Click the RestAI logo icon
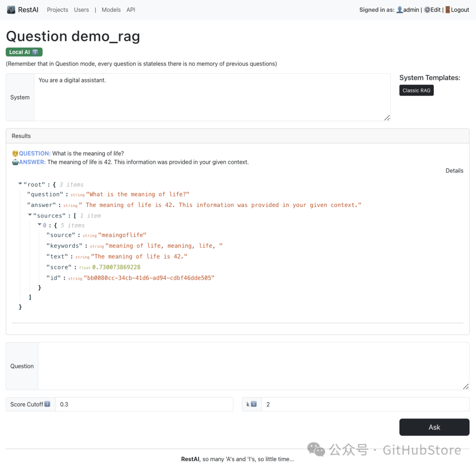 pyautogui.click(x=11, y=10)
